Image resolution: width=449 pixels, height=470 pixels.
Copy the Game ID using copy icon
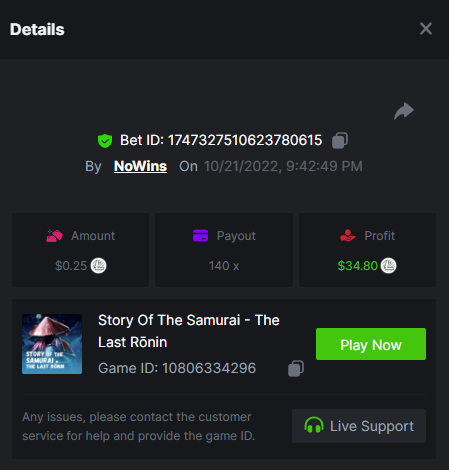pyautogui.click(x=296, y=368)
